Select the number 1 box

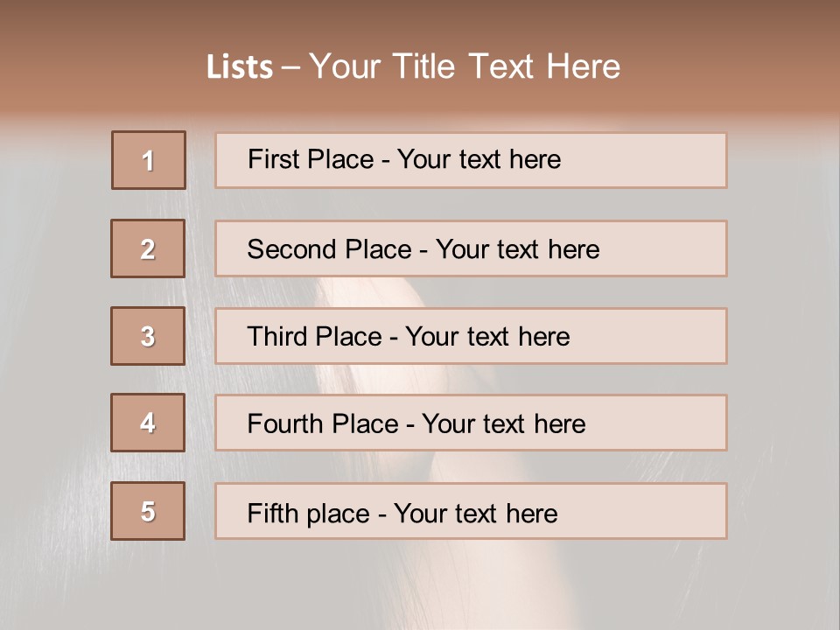click(149, 160)
